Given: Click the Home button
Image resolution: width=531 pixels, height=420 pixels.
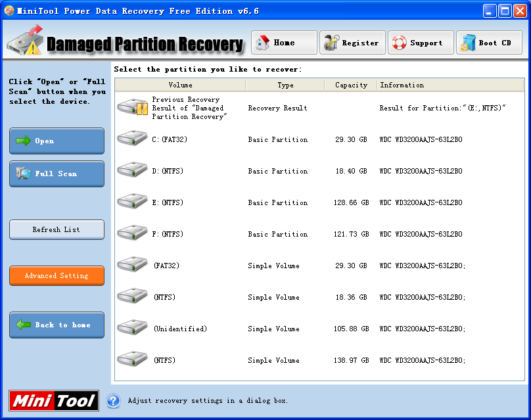Looking at the screenshot, I should pos(284,43).
